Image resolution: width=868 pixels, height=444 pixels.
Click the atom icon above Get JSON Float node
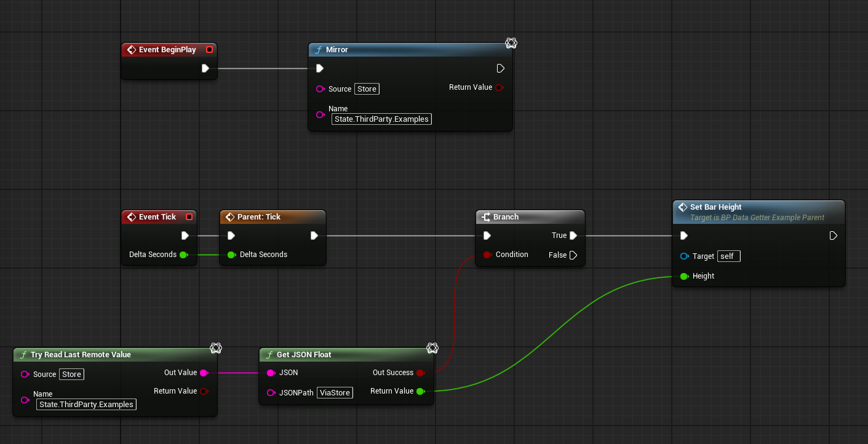[x=432, y=349]
